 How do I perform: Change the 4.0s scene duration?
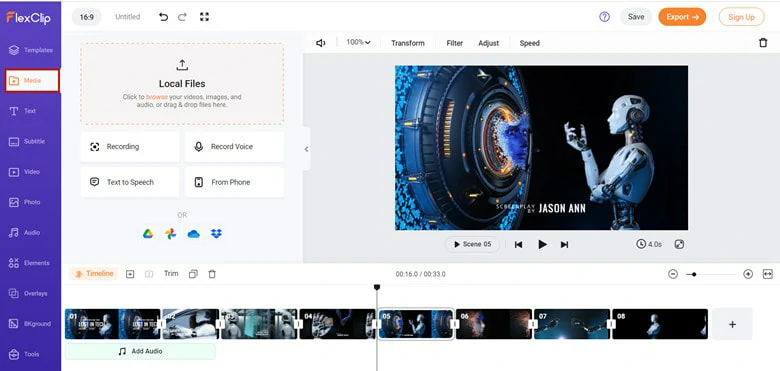649,244
